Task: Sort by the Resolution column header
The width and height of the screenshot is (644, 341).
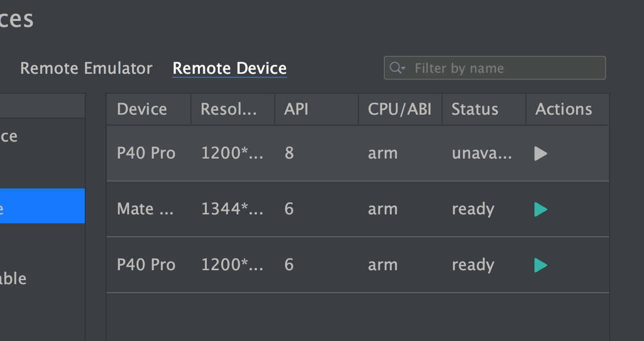Action: 233,109
